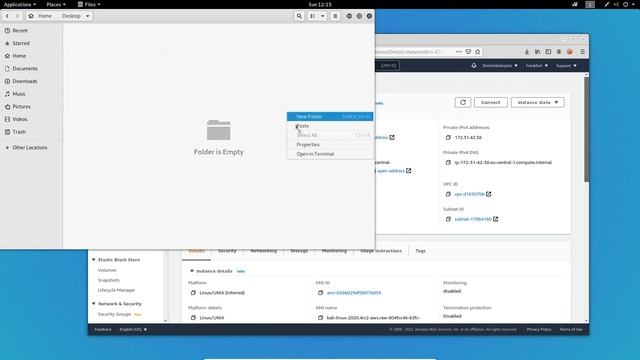Click the refresh button in the AWS console
The width and height of the screenshot is (640, 360).
point(463,102)
